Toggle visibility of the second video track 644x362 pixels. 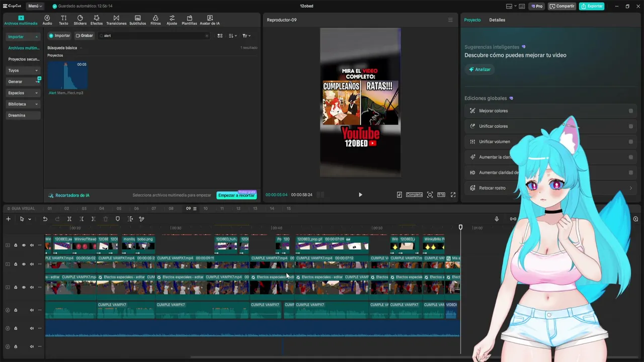tap(24, 264)
